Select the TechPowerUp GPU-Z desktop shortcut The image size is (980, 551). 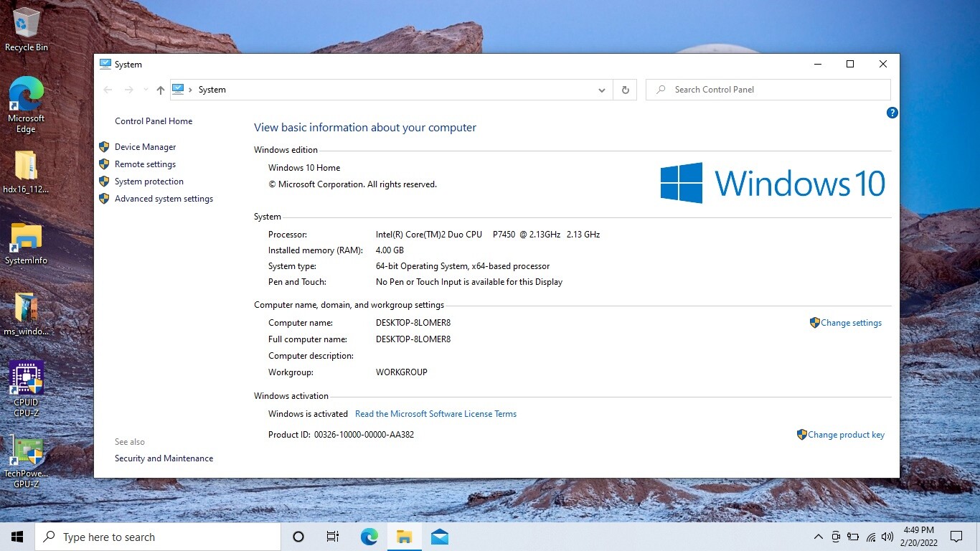click(x=27, y=462)
